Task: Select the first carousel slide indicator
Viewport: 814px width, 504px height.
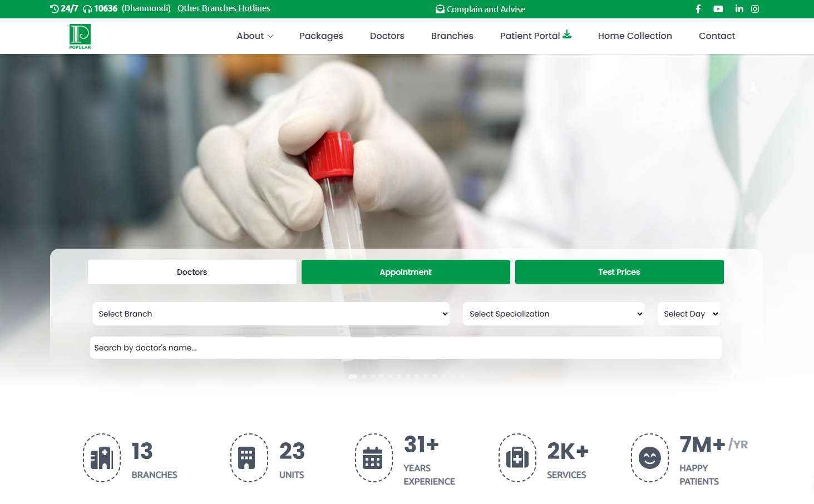Action: tap(353, 377)
